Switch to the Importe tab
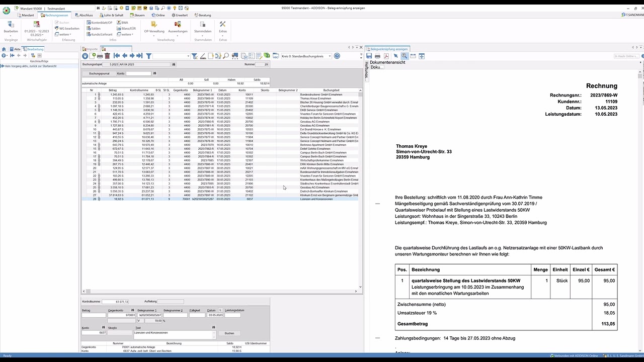This screenshot has width=644, height=362. (x=91, y=49)
